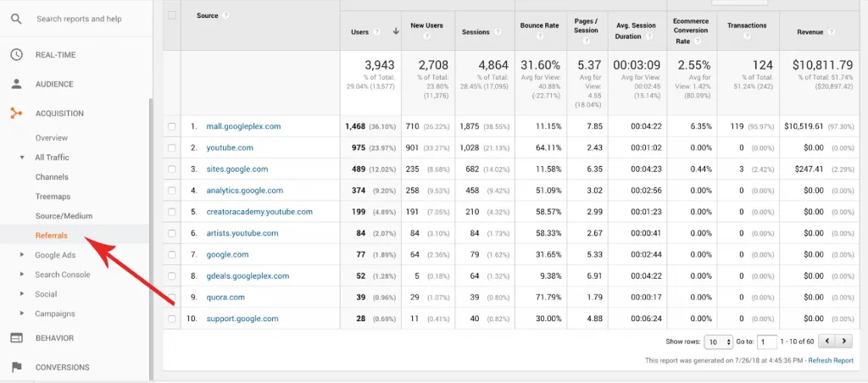Open the New Users help icon
This screenshot has width=868, height=383.
427,36
